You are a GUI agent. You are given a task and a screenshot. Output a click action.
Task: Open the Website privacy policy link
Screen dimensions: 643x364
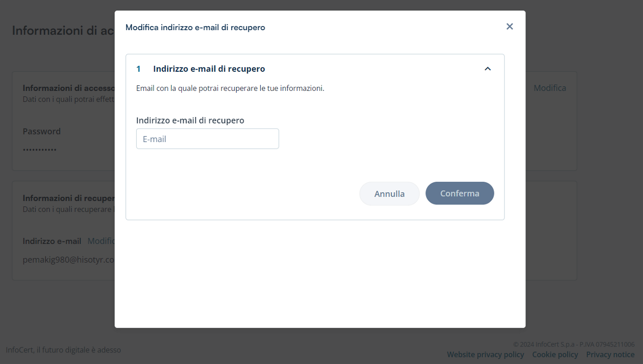485,354
